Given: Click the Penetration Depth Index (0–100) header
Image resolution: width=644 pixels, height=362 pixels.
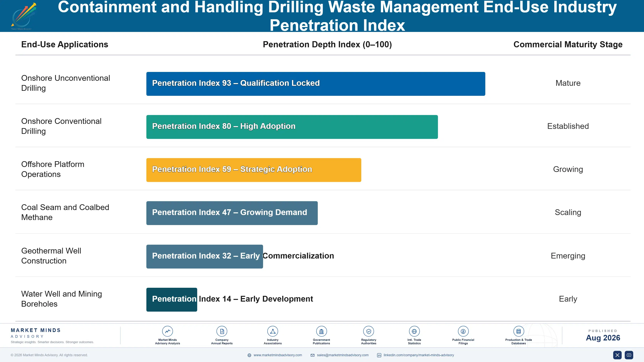Looking at the screenshot, I should click(327, 44).
